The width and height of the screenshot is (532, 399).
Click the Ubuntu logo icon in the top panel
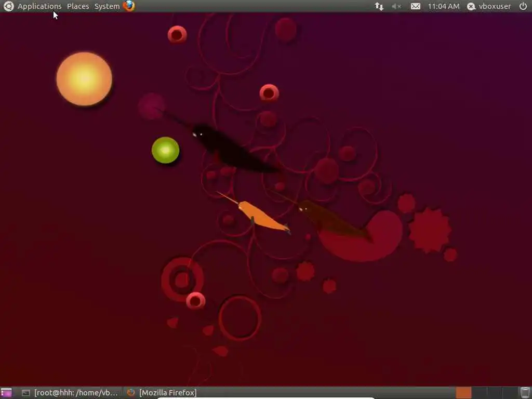[8, 6]
